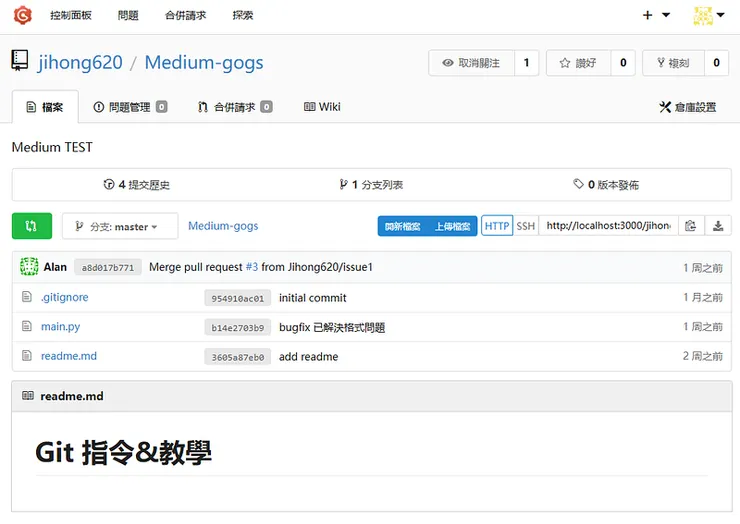The width and height of the screenshot is (740, 524).
Task: Click Alan's avatar in latest commit
Action: point(29,267)
